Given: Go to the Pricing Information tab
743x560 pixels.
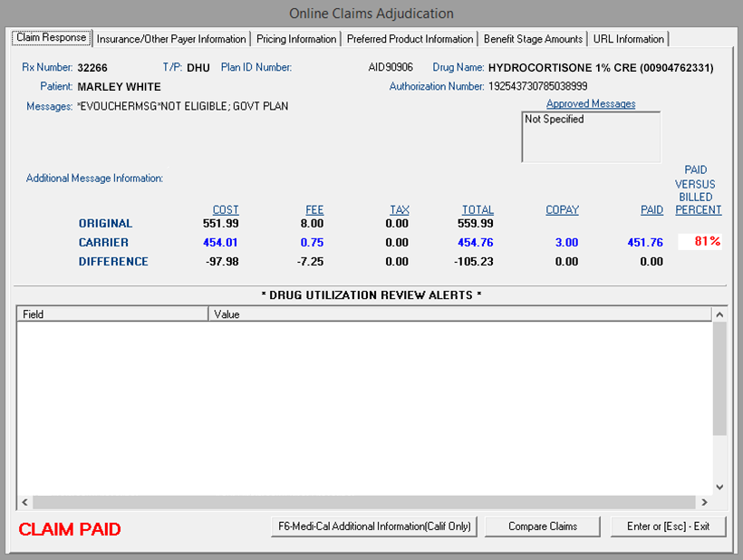Looking at the screenshot, I should point(296,39).
